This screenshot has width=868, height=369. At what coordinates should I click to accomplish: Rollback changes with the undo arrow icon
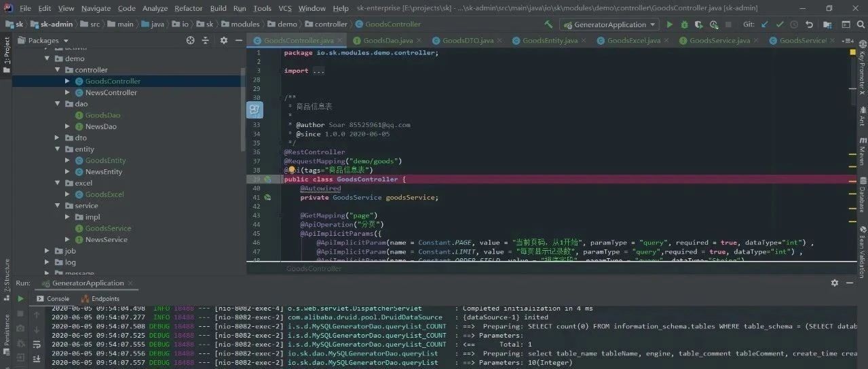coord(810,24)
